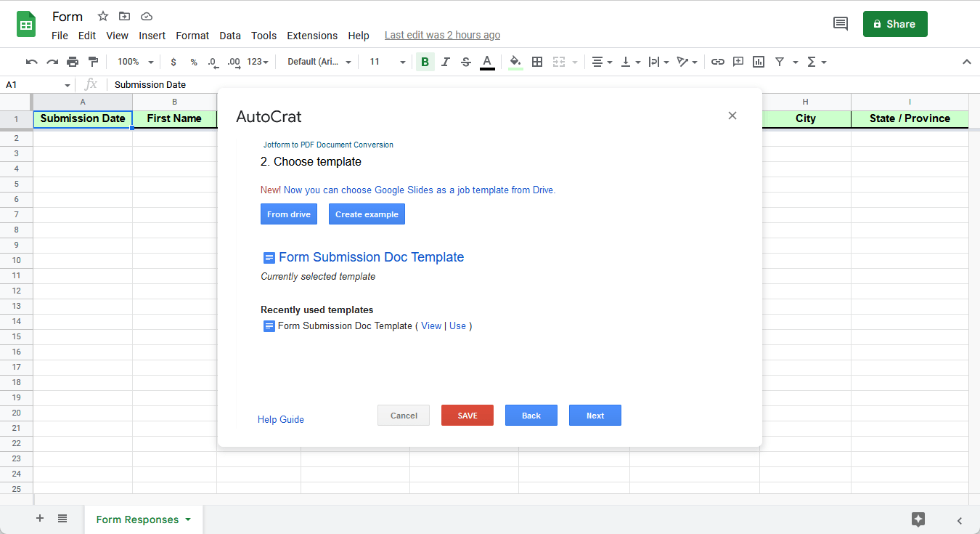Open the Insert menu
This screenshot has width=980, height=534.
pyautogui.click(x=152, y=36)
